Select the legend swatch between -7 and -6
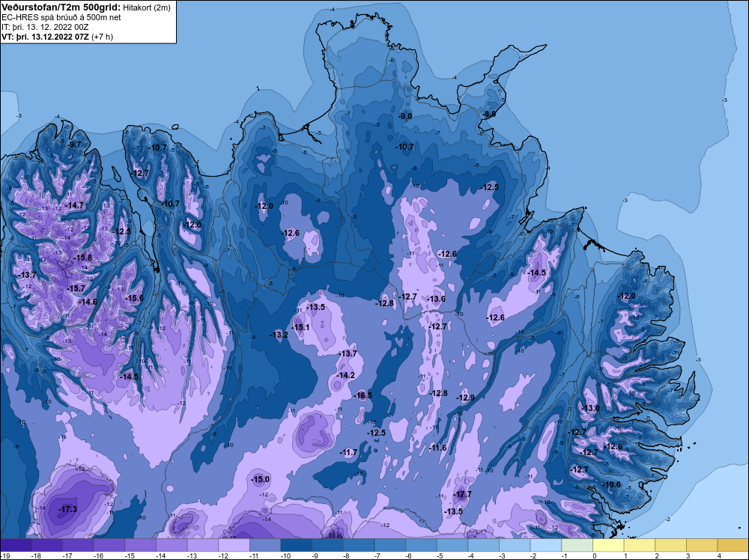Image resolution: width=749 pixels, height=560 pixels. tap(389, 545)
